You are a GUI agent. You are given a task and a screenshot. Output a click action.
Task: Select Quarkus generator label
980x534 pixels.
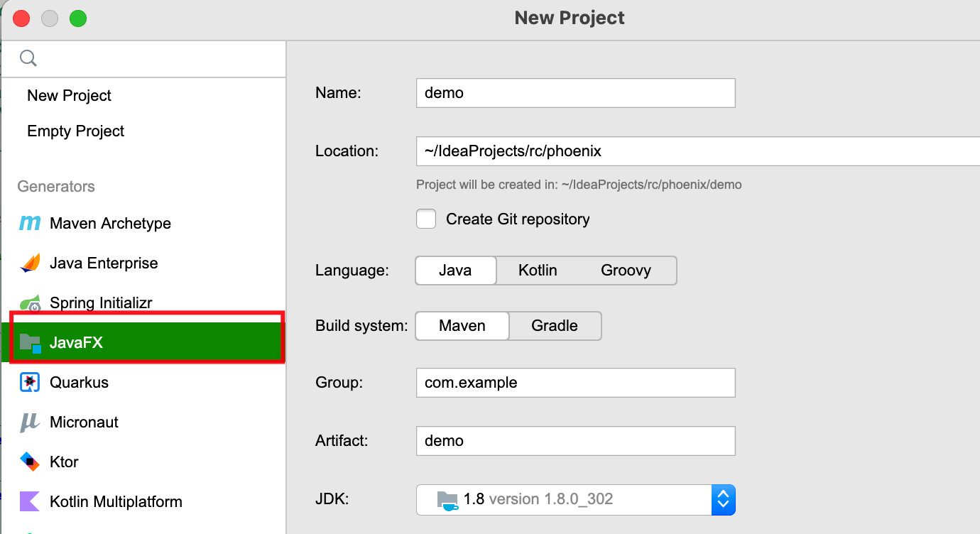click(79, 382)
